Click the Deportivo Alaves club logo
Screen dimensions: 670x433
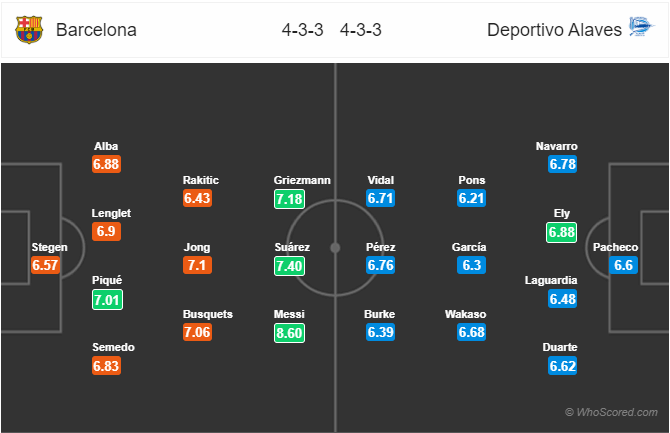point(641,27)
